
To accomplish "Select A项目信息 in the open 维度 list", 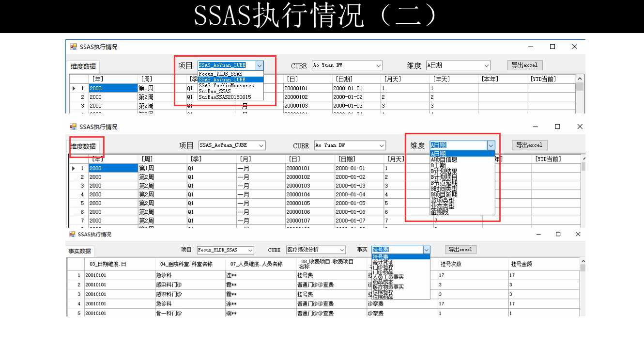I will click(462, 159).
